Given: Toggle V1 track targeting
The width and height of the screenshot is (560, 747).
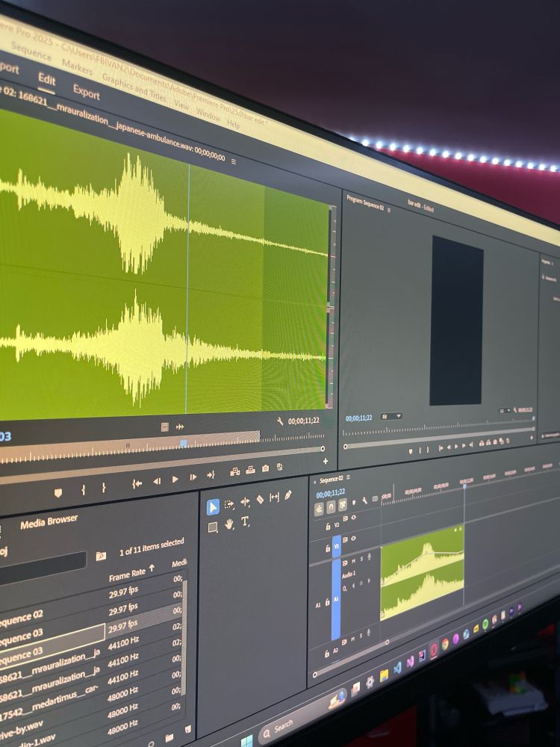Looking at the screenshot, I should tap(336, 546).
